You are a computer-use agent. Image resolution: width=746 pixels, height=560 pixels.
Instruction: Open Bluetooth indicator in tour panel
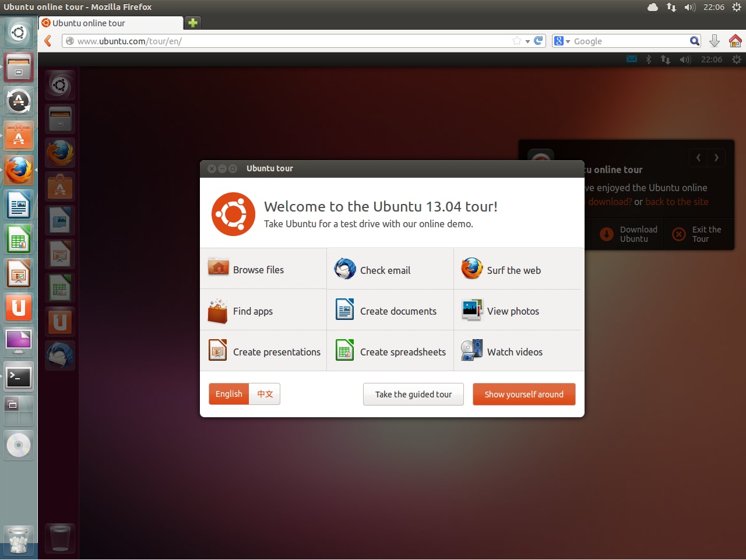pyautogui.click(x=649, y=59)
